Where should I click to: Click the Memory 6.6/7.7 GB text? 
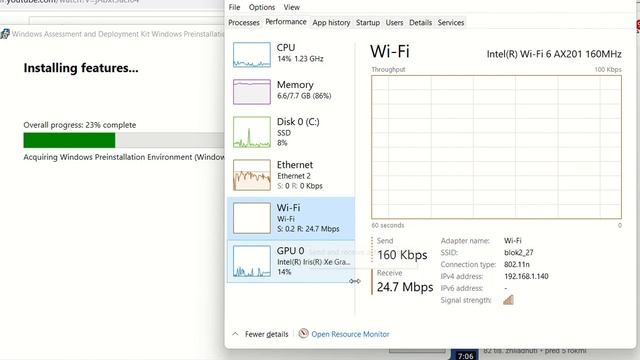click(304, 96)
